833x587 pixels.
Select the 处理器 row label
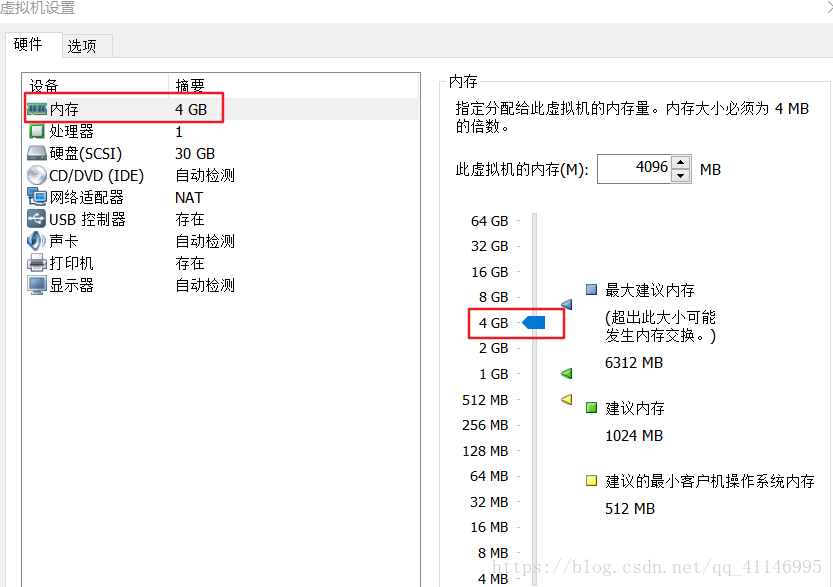pos(71,131)
